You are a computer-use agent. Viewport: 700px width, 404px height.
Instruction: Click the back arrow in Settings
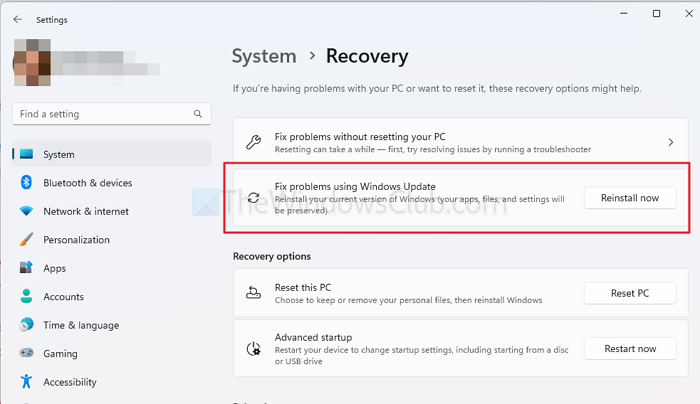pos(18,19)
